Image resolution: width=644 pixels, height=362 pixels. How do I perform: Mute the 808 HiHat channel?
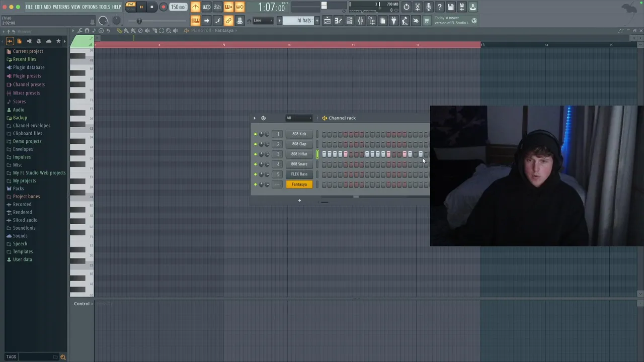[x=255, y=154]
